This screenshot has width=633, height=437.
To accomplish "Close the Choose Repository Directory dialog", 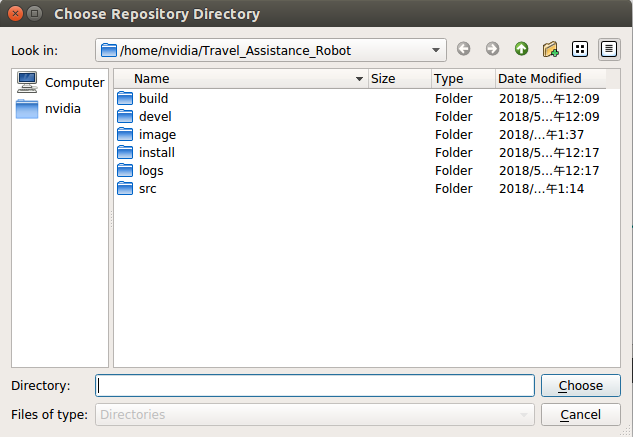I will (x=13, y=14).
